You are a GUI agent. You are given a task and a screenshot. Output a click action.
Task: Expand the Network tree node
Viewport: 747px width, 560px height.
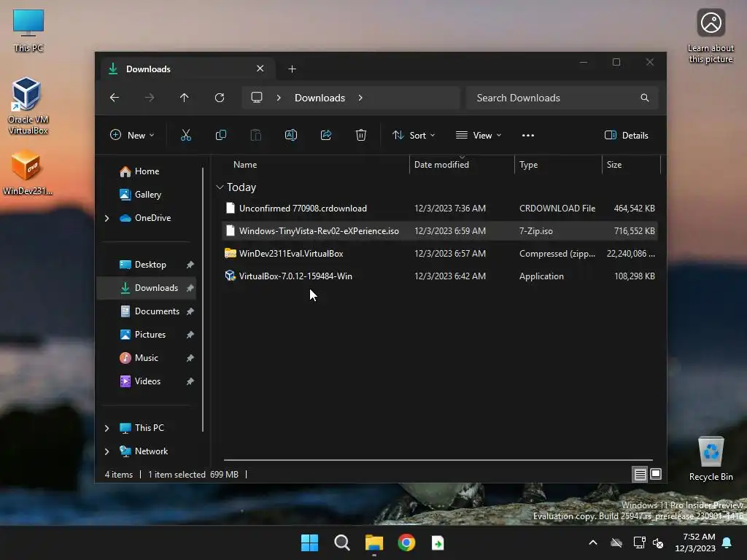pos(107,451)
